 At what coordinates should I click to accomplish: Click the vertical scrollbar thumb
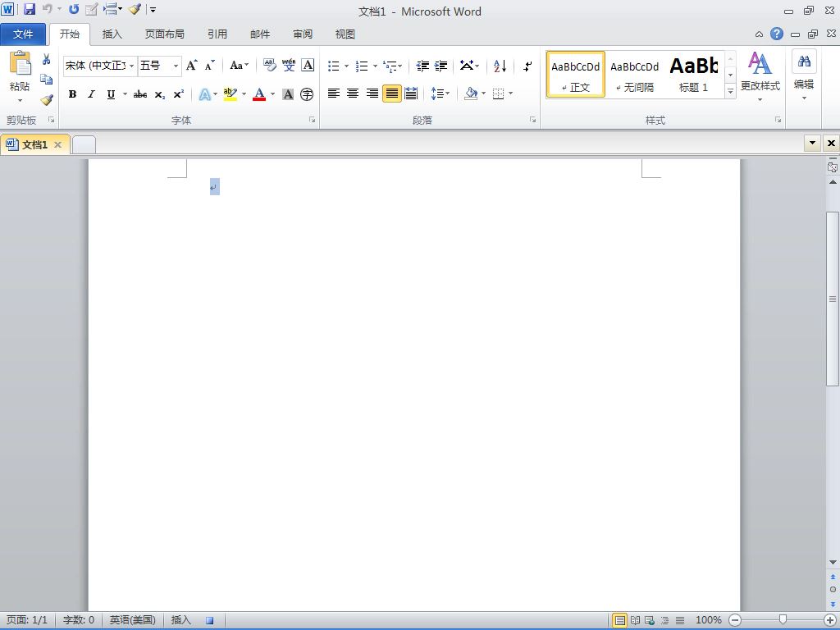pos(833,299)
